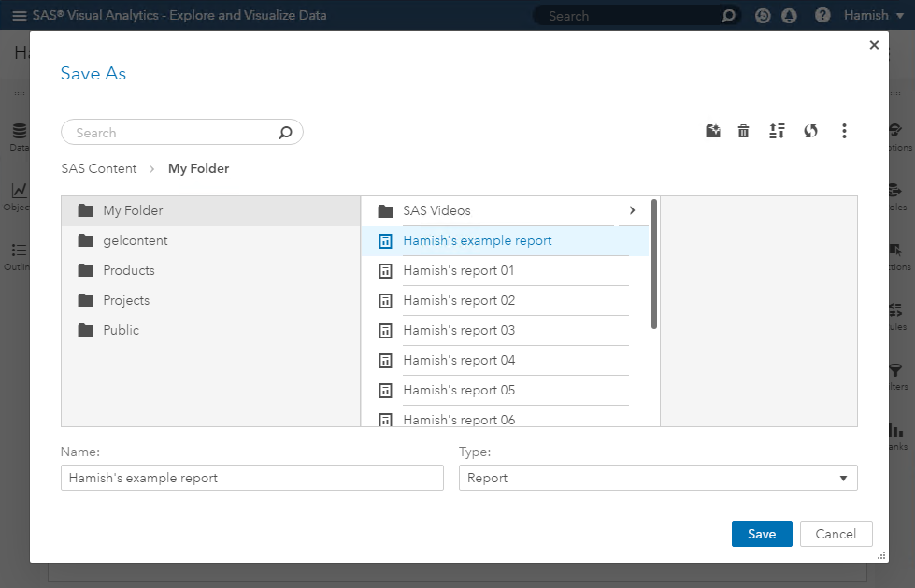Expand the SAS Videos folder chevron

click(x=632, y=211)
